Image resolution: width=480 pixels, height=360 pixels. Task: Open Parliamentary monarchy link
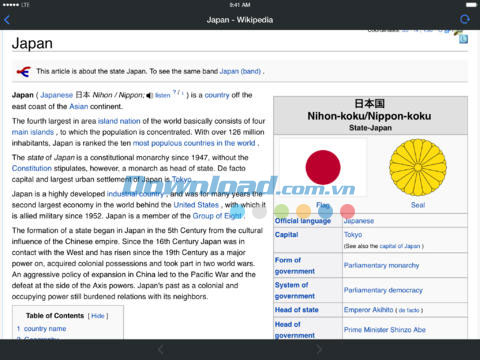381,265
